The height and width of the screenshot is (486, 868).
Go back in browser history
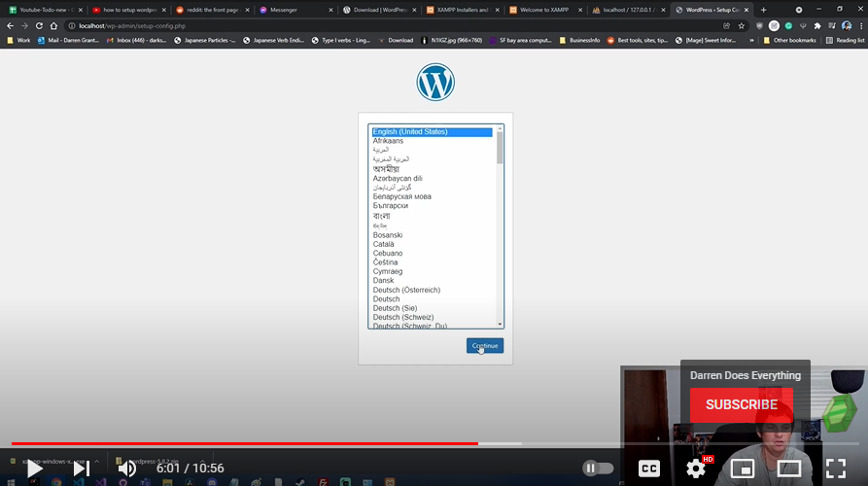point(10,26)
